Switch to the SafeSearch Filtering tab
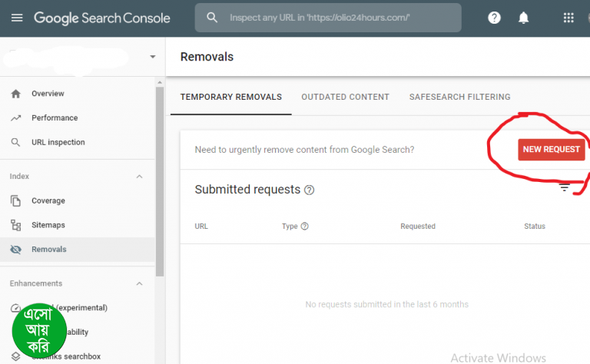 pos(459,97)
